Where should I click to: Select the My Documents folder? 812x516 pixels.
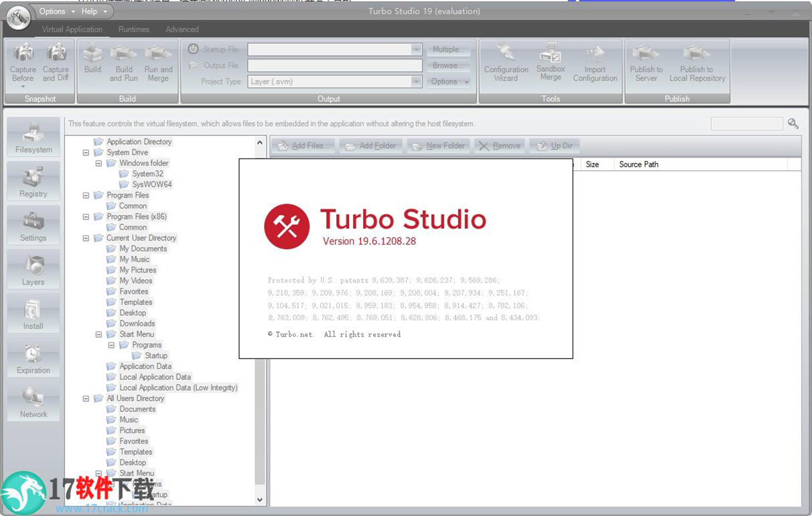(x=143, y=249)
